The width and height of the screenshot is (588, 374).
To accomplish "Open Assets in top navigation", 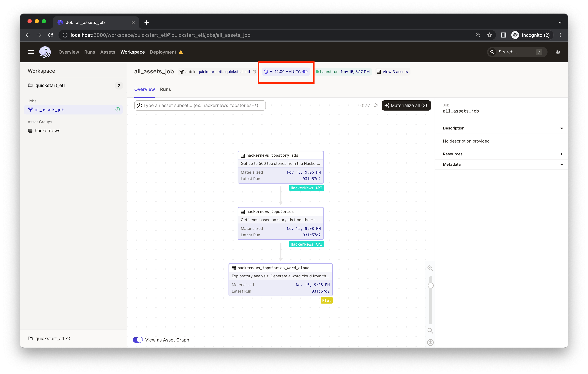I will (108, 52).
